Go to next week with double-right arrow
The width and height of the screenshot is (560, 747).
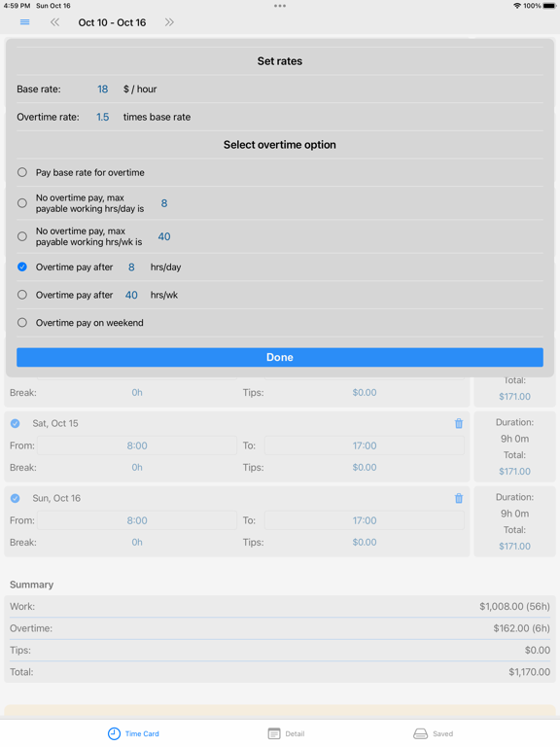169,22
